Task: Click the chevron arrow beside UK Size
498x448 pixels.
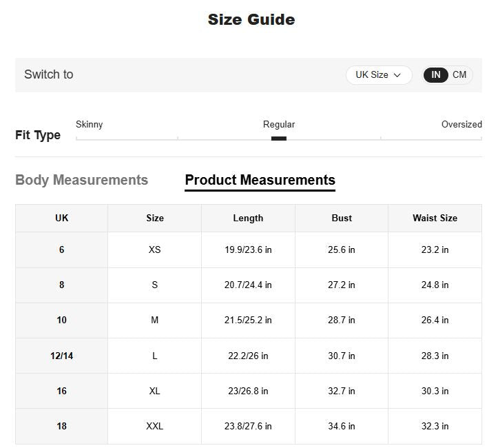Action: point(397,75)
